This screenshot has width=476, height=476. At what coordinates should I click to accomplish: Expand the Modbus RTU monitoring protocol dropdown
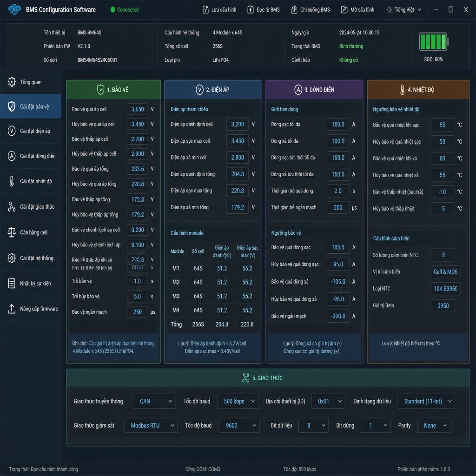[151, 425]
